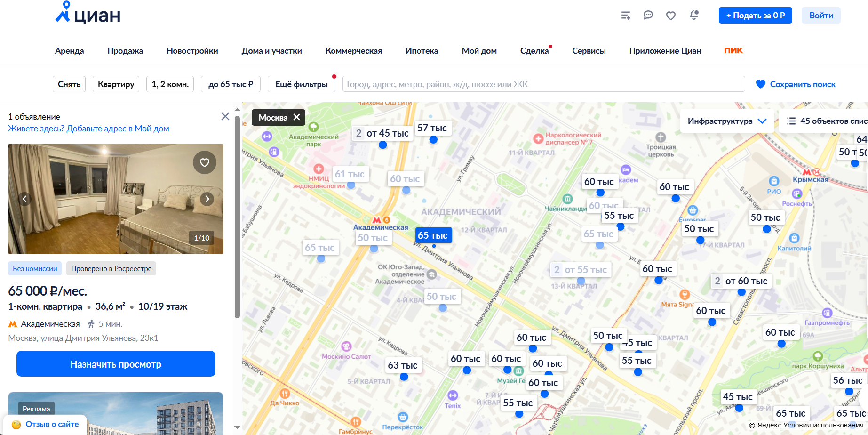Click the Чайникленд museum icon on map

pyautogui.click(x=568, y=199)
